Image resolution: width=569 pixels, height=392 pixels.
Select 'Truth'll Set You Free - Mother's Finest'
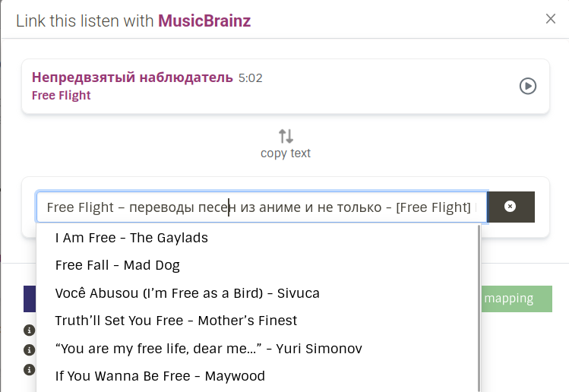175,321
